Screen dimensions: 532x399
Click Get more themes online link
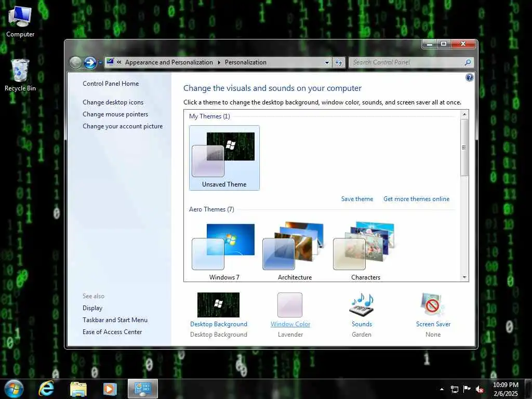[x=416, y=199]
